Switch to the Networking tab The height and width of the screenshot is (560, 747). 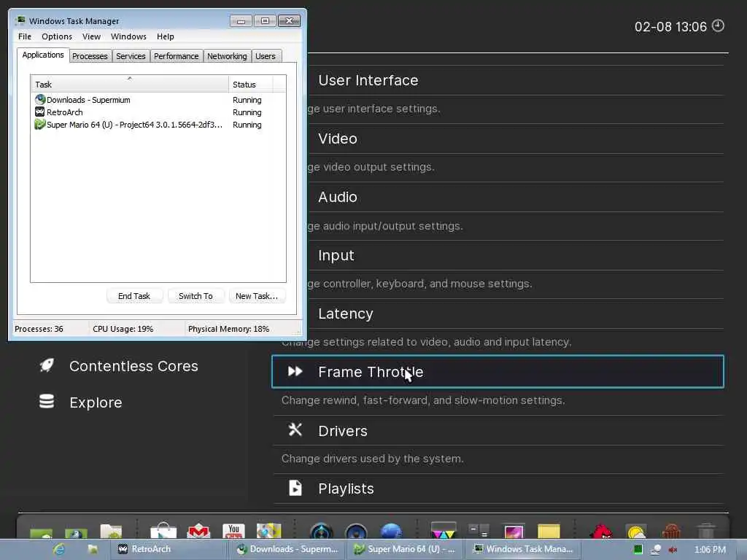tap(227, 56)
